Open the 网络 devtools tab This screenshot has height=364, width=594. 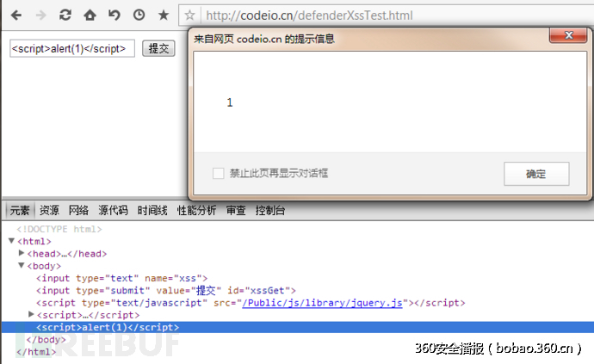click(x=78, y=210)
